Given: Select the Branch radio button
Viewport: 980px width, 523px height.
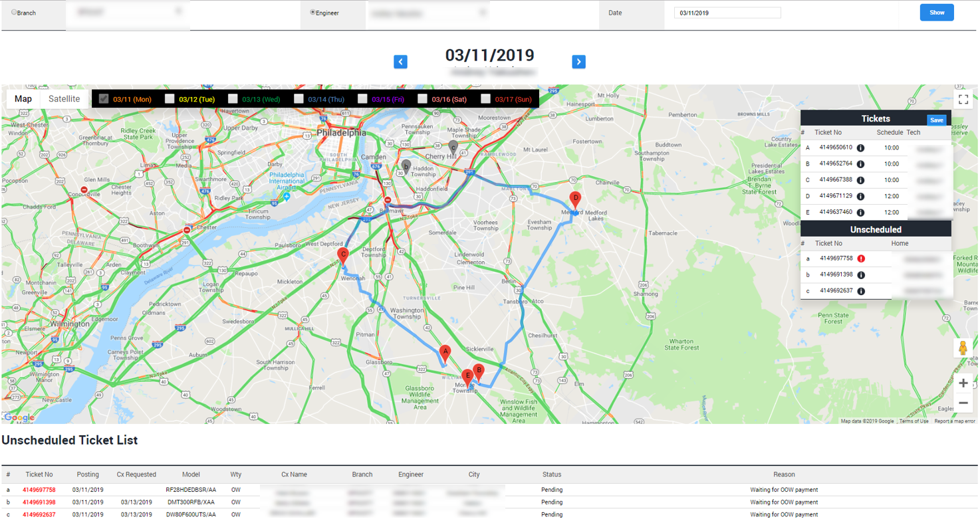Looking at the screenshot, I should (x=15, y=12).
